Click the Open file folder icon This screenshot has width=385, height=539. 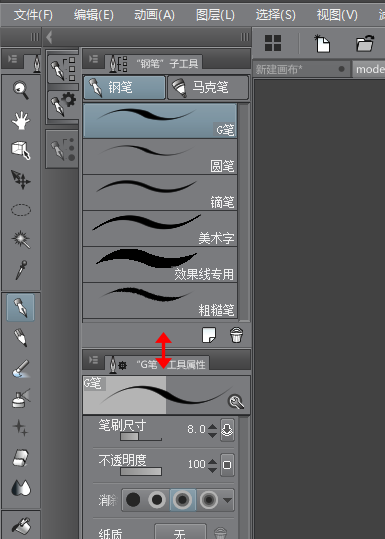click(x=365, y=43)
